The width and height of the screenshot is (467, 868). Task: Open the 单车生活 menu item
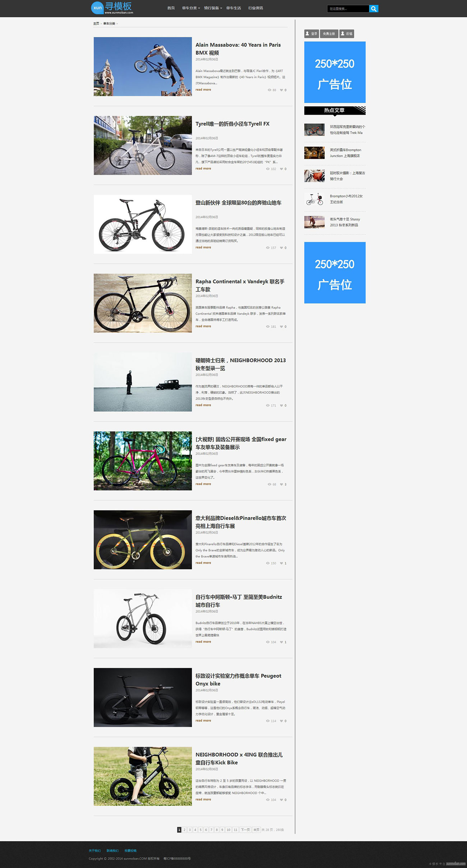(x=233, y=8)
